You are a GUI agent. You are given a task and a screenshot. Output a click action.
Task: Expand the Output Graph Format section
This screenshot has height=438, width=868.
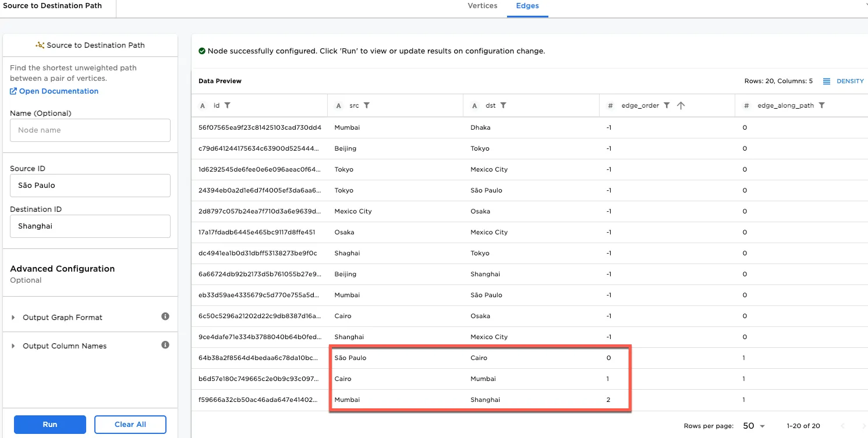click(x=14, y=318)
